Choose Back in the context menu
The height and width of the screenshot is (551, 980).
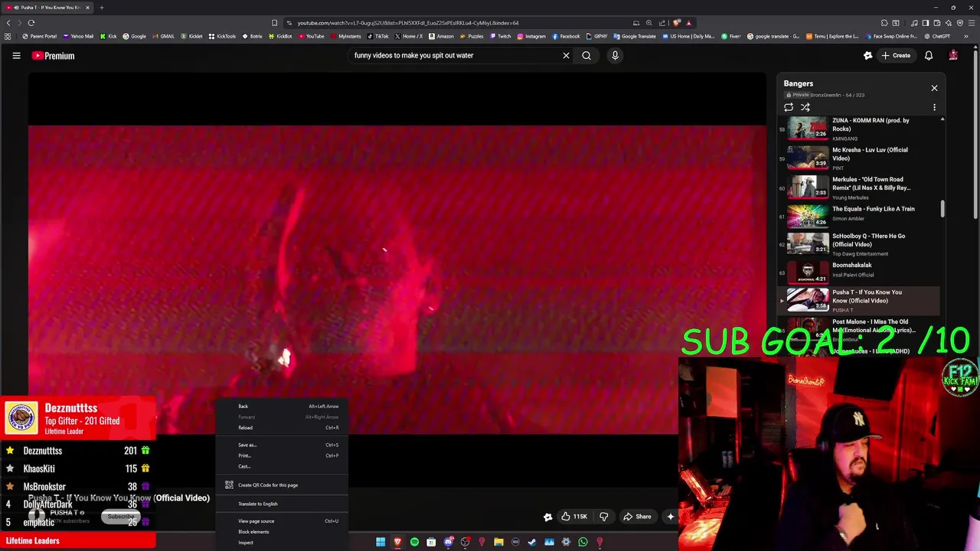coord(282,406)
